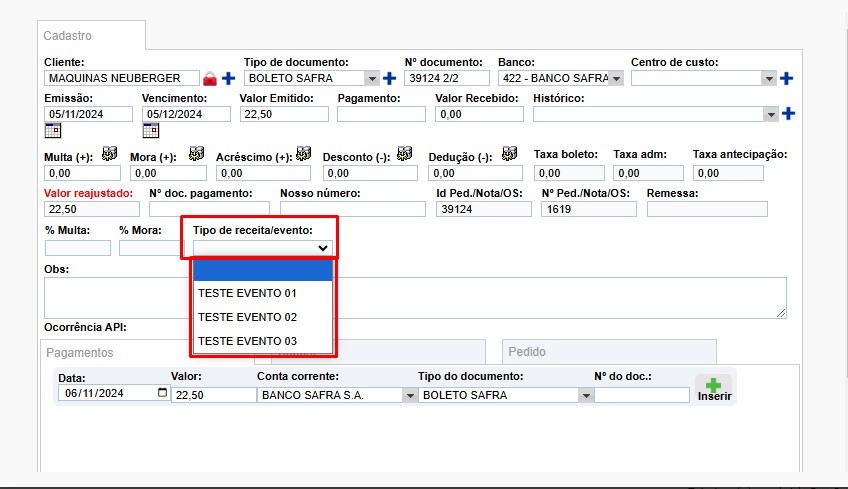The height and width of the screenshot is (489, 848).
Task: Click the Nº do doc. field
Action: click(642, 395)
